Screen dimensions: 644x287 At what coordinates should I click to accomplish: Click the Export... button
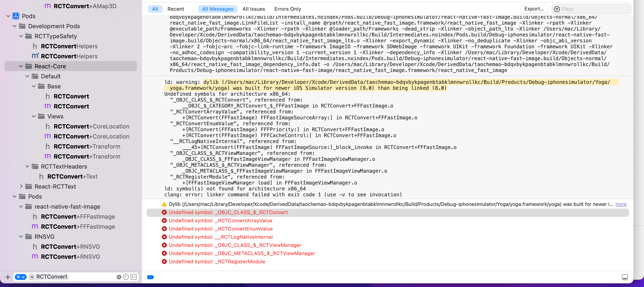pyautogui.click(x=534, y=9)
